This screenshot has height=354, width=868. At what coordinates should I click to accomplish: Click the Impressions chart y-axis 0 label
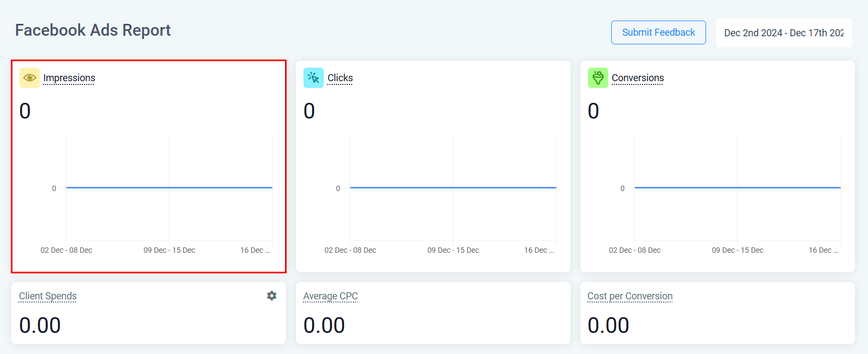pos(54,188)
